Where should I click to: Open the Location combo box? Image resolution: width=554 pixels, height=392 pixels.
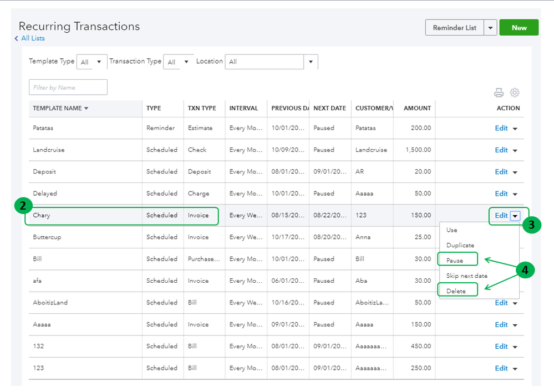pyautogui.click(x=271, y=62)
